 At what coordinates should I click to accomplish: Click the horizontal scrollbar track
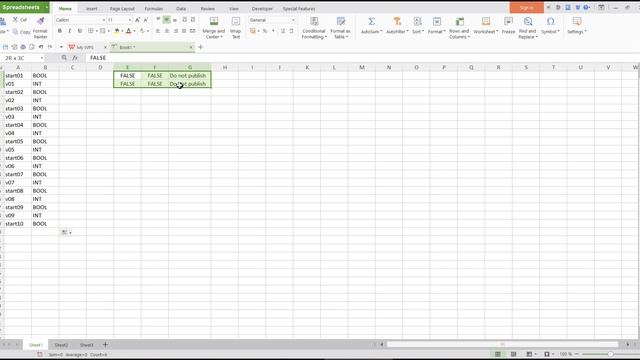tap(502, 344)
